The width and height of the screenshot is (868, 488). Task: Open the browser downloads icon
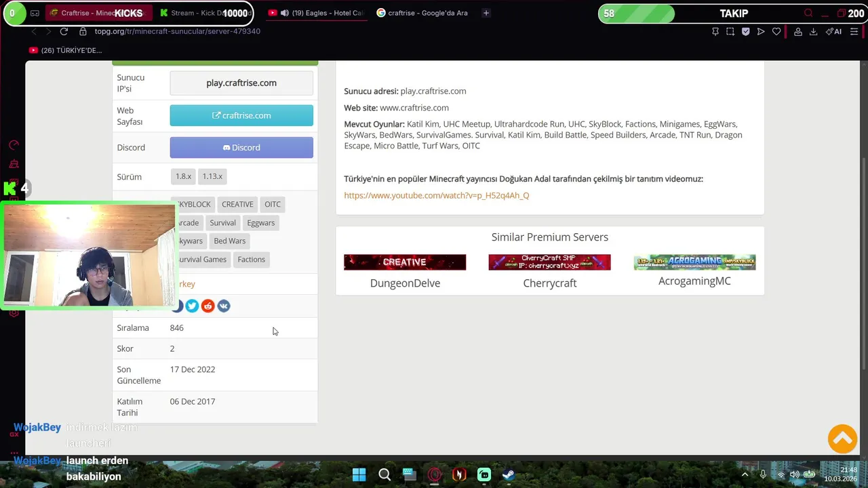813,31
